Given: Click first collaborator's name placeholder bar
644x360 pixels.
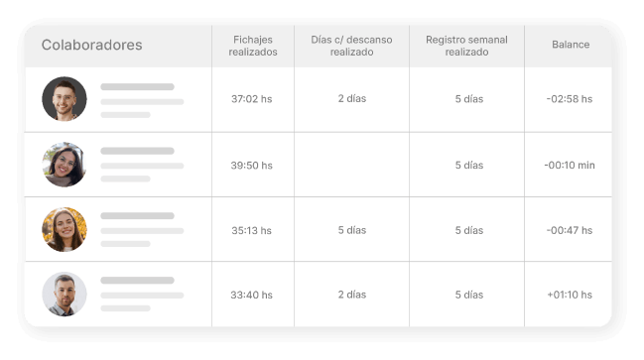Looking at the screenshot, I should (x=138, y=86).
